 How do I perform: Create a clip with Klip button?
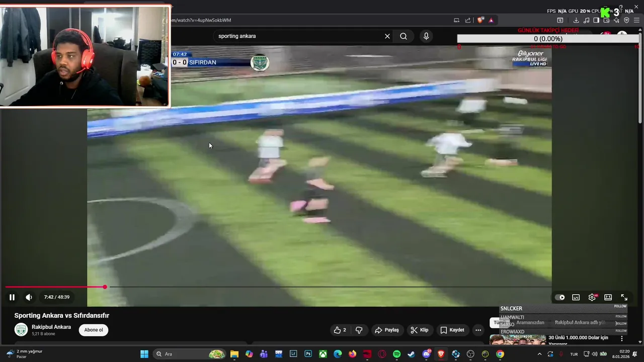tap(420, 330)
